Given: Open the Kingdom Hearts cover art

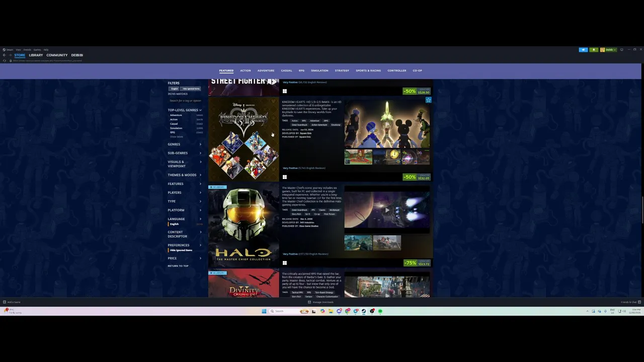Looking at the screenshot, I should coord(244,138).
